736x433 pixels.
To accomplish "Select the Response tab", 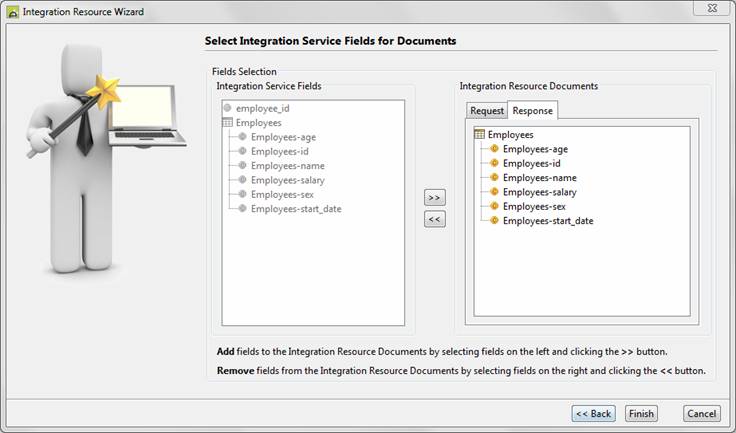I will coord(532,110).
